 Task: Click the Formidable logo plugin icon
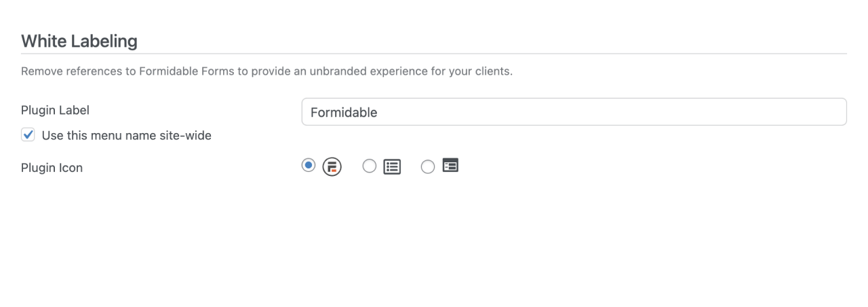click(331, 166)
